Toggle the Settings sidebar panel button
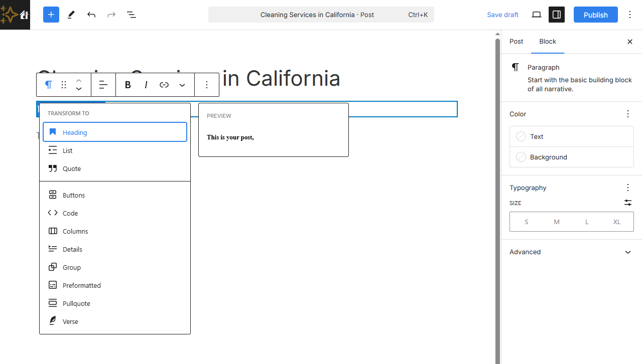 pos(556,15)
